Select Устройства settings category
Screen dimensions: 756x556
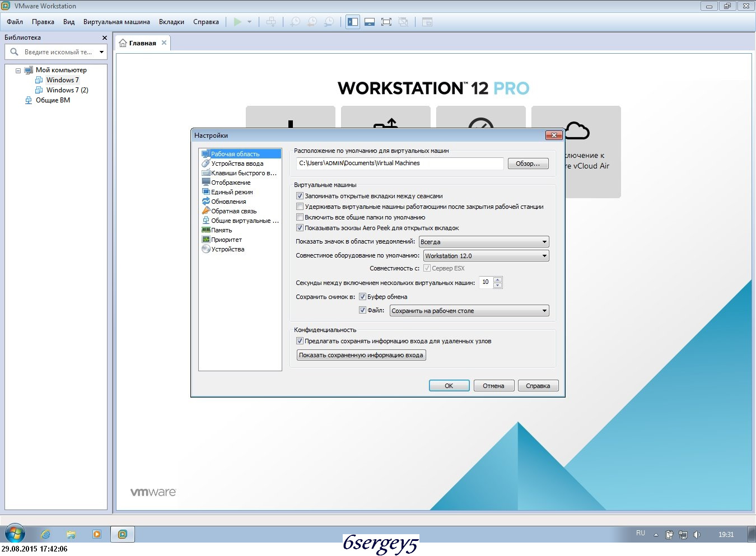pos(227,249)
